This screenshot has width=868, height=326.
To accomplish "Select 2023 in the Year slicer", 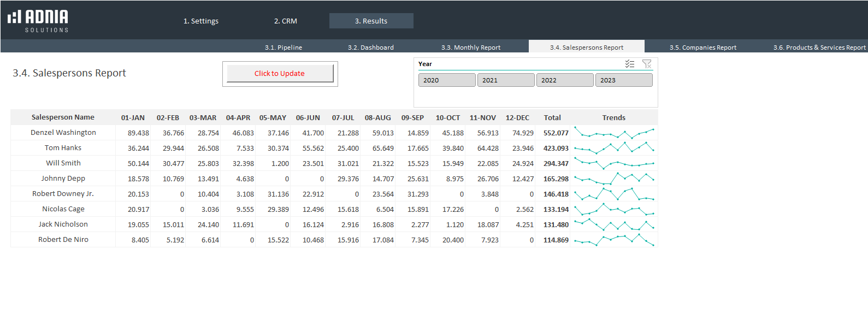I will [x=623, y=80].
